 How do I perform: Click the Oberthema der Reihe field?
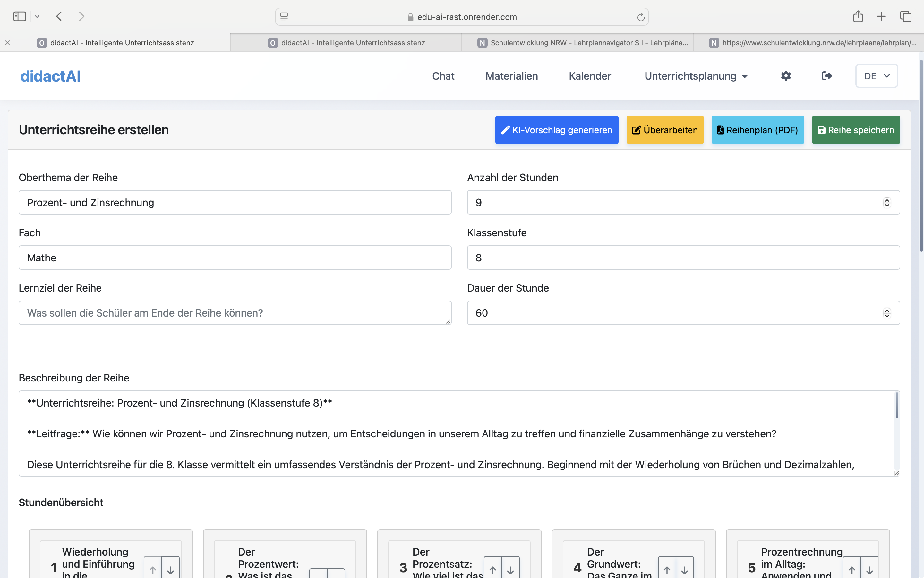point(235,202)
